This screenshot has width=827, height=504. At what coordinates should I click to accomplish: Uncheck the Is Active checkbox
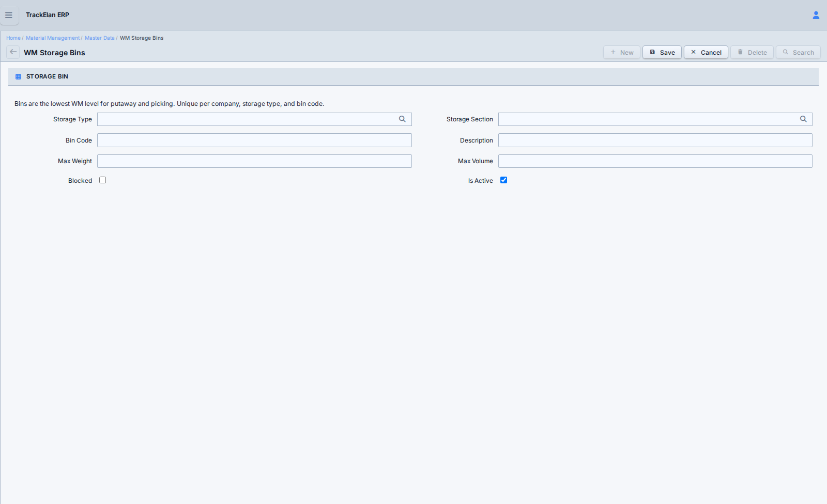503,180
